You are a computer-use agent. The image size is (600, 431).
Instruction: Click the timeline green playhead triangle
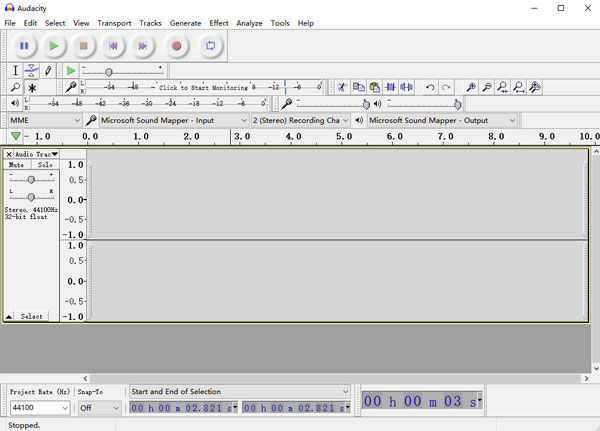point(16,136)
